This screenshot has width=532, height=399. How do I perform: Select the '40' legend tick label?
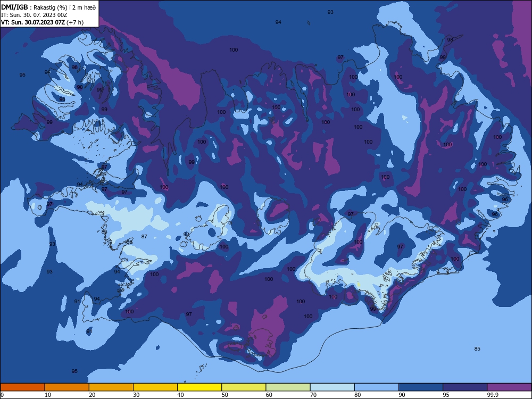point(180,395)
